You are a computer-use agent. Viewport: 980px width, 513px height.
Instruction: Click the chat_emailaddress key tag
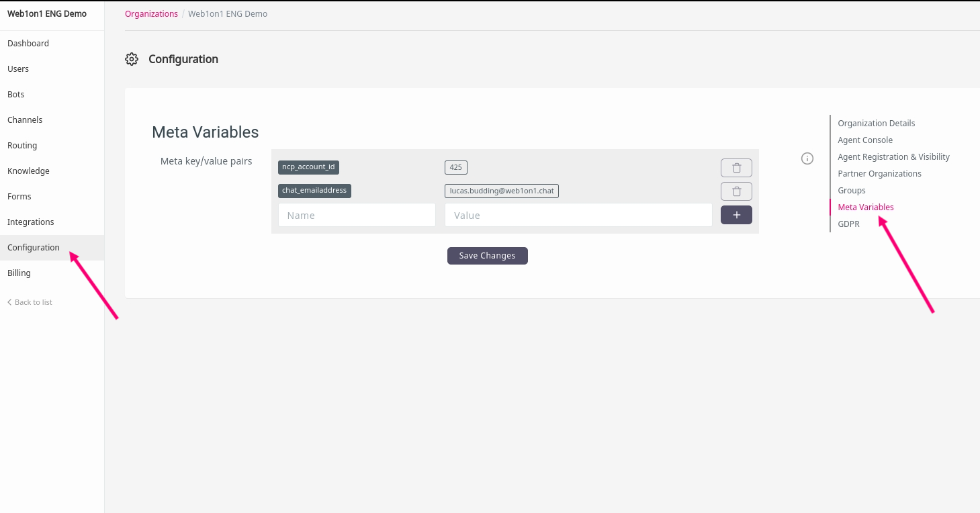coord(314,191)
